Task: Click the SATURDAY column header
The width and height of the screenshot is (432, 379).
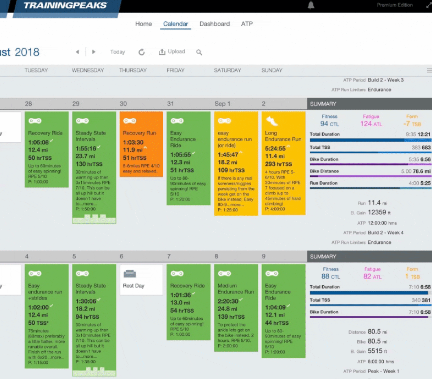Action: click(x=227, y=70)
